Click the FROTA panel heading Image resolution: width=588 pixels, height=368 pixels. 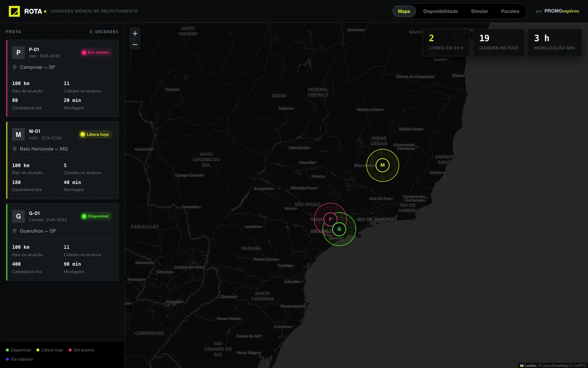(x=14, y=32)
